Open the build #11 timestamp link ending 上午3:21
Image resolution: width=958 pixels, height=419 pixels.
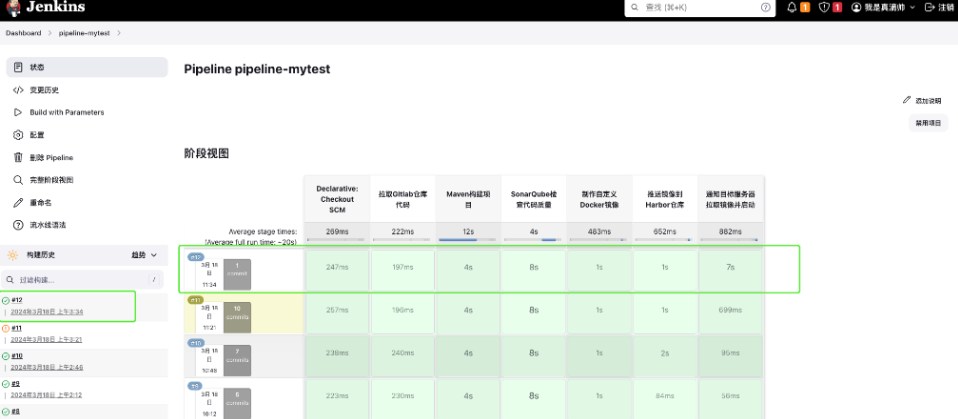point(46,339)
